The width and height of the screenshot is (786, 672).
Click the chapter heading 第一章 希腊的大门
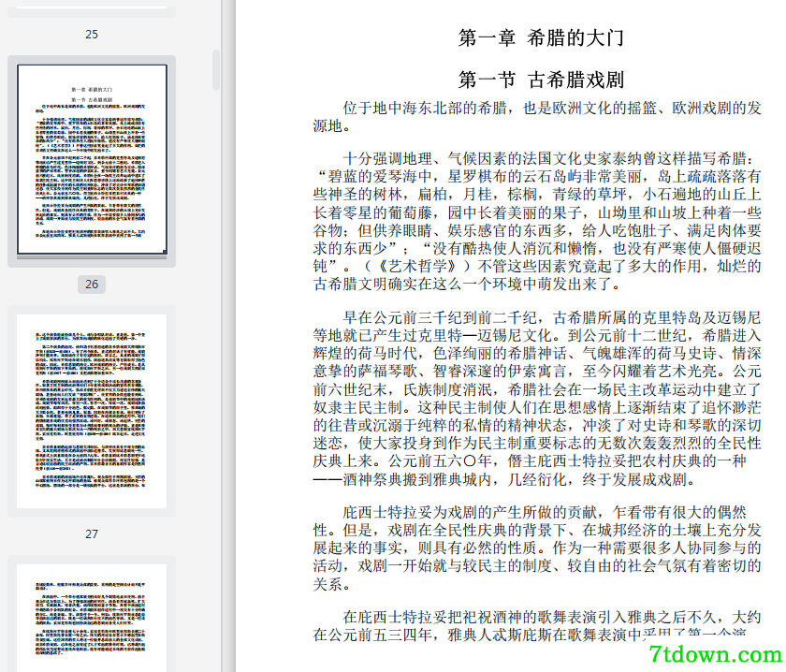point(541,37)
